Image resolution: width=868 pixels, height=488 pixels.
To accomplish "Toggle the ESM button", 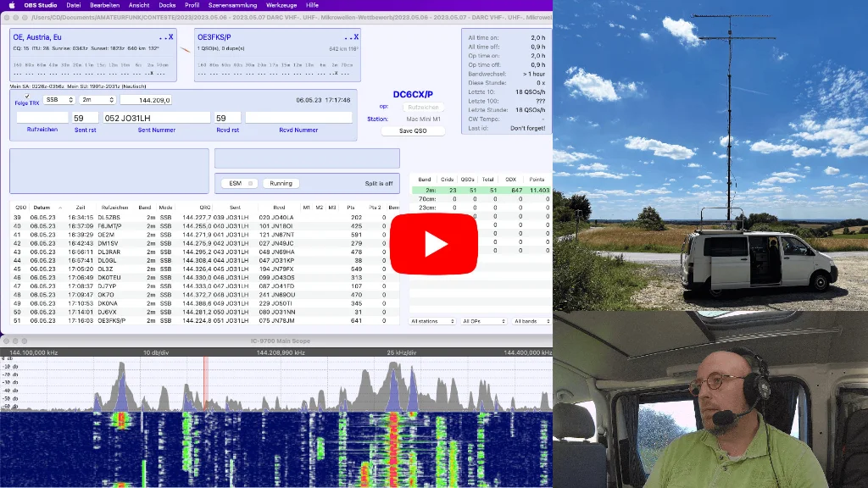I will coord(240,183).
